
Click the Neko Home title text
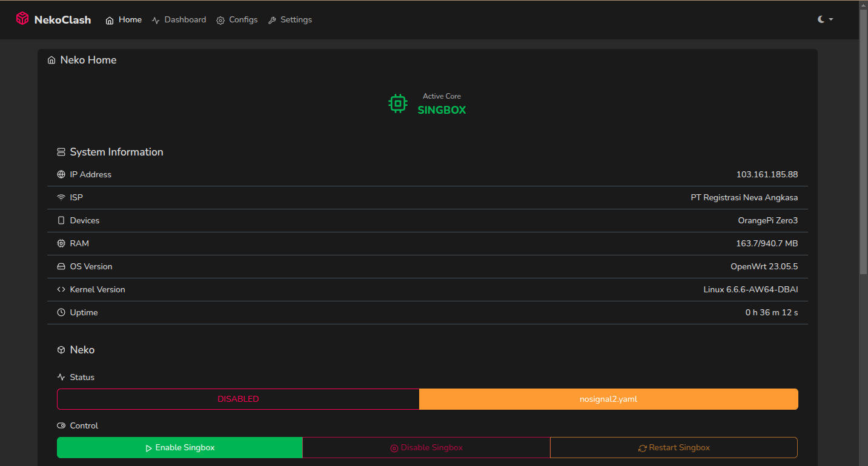pos(88,60)
